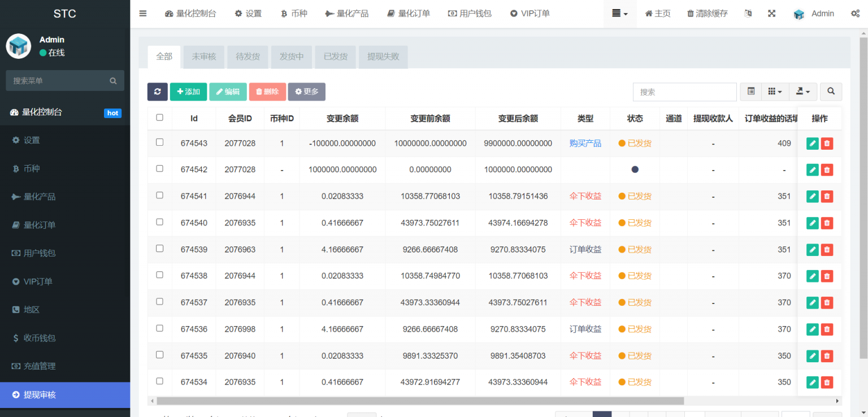868x417 pixels.
Task: Click the sidebar 搜索菜单 input field
Action: pyautogui.click(x=57, y=81)
